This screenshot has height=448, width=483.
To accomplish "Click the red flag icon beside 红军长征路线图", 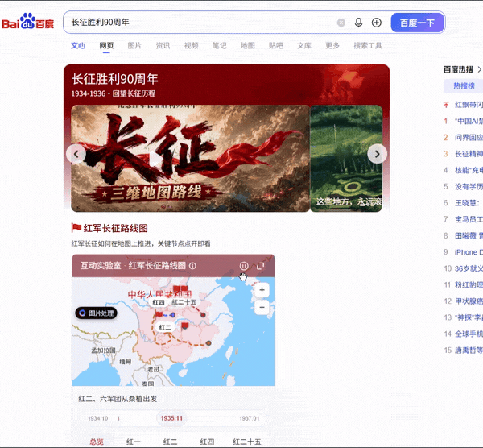I will [76, 228].
